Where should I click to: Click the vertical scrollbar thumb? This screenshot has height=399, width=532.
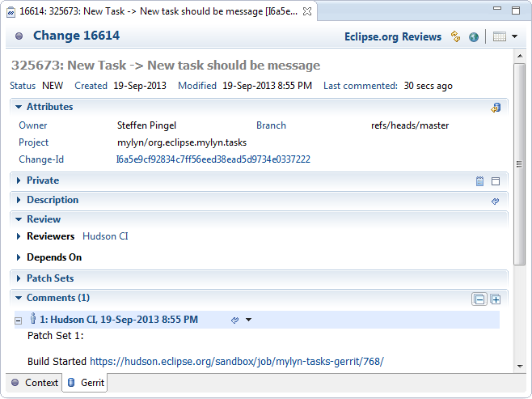(519, 164)
